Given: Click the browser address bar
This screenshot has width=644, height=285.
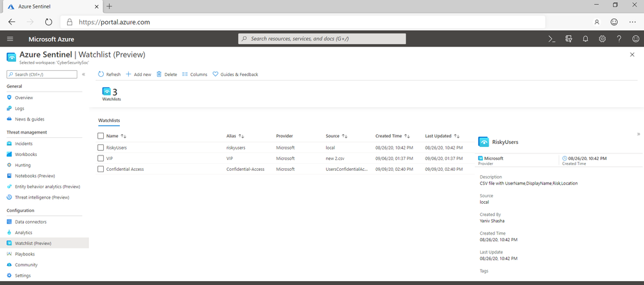Looking at the screenshot, I should point(303,22).
